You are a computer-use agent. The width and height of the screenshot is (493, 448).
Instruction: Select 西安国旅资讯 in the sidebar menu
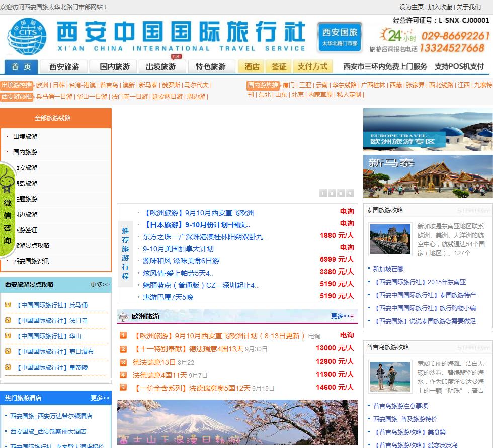[x=31, y=261]
